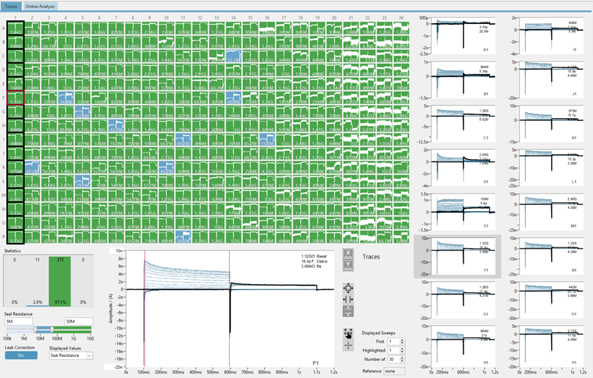
Task: Select blue well L5 in the plate grid
Action: click(x=82, y=182)
